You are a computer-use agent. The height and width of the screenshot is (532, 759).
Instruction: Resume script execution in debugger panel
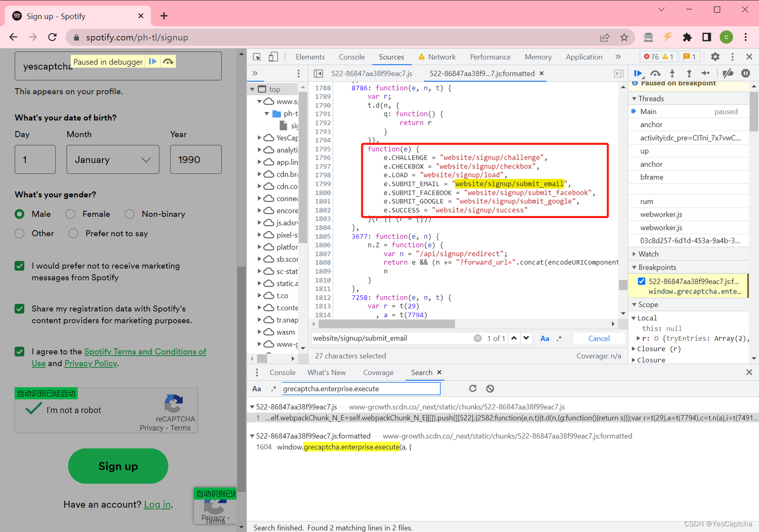[x=638, y=73]
